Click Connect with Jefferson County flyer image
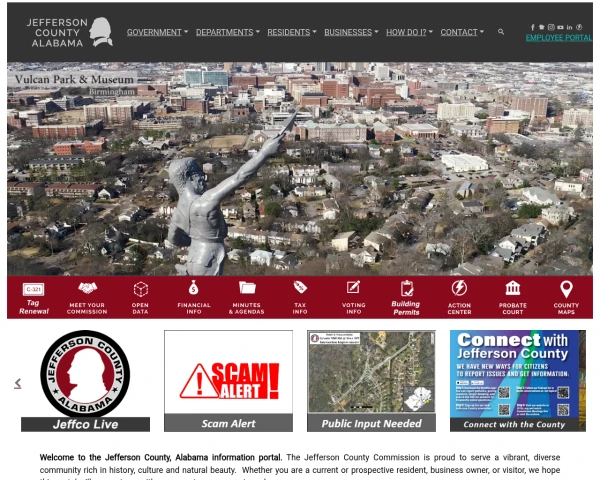 click(515, 374)
